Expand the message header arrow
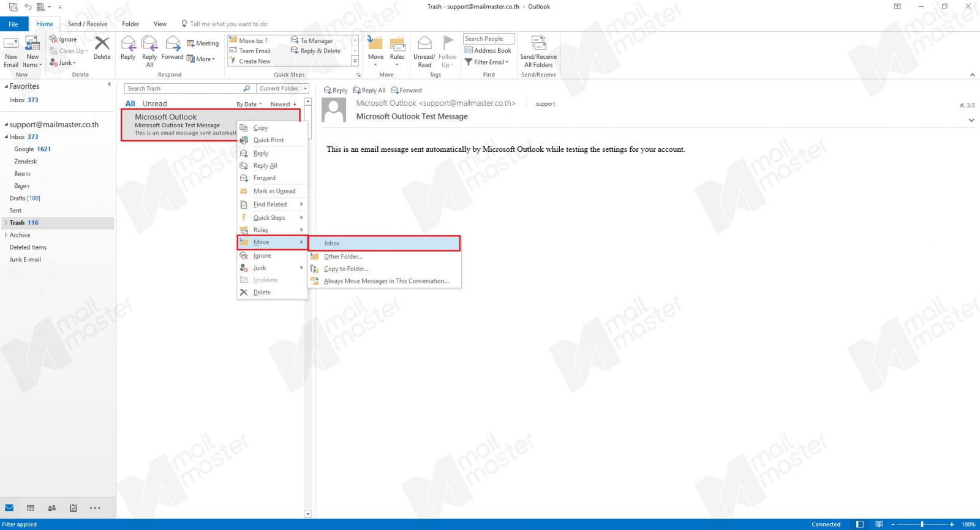Screen dimensions: 980x530 pyautogui.click(x=971, y=121)
